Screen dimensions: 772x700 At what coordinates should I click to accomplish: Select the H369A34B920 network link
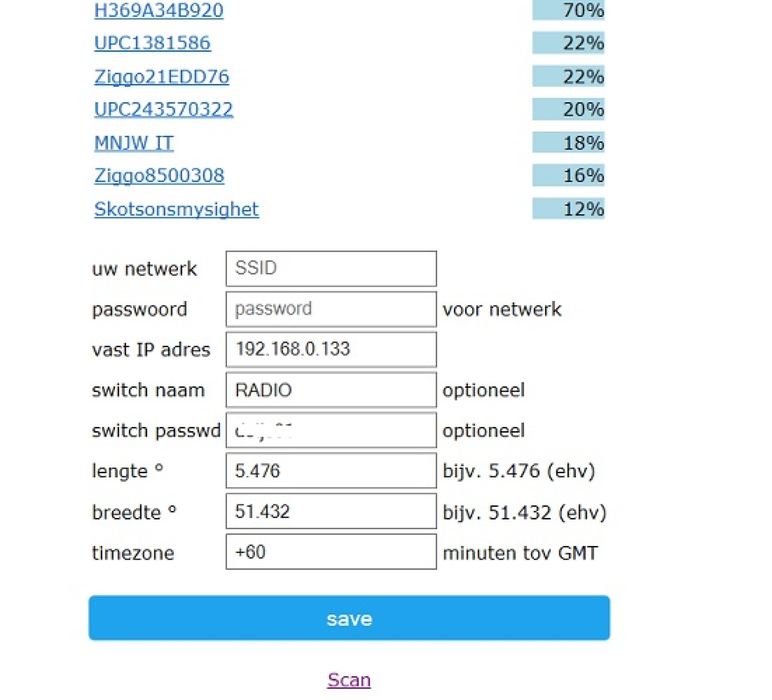159,10
